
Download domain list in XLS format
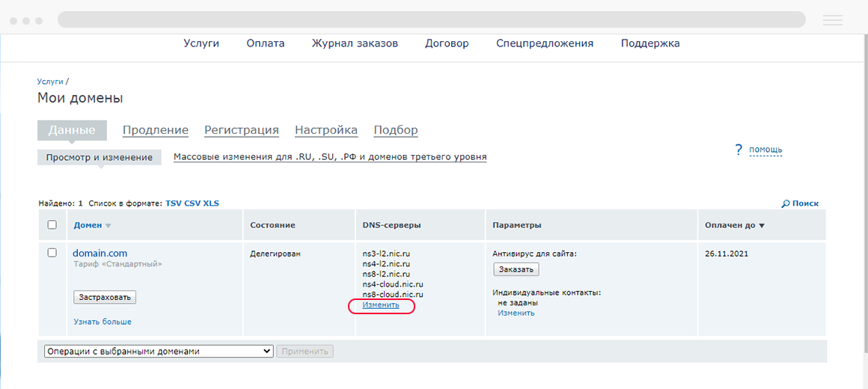point(211,203)
